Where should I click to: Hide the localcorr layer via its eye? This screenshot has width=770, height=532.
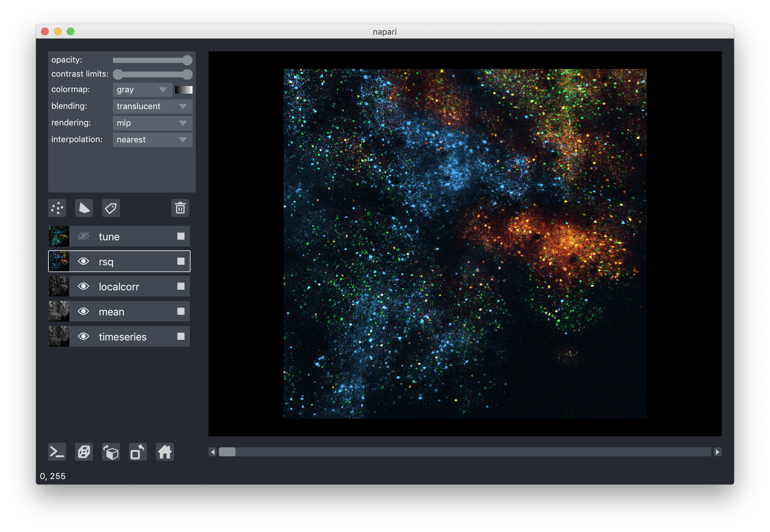click(x=83, y=286)
